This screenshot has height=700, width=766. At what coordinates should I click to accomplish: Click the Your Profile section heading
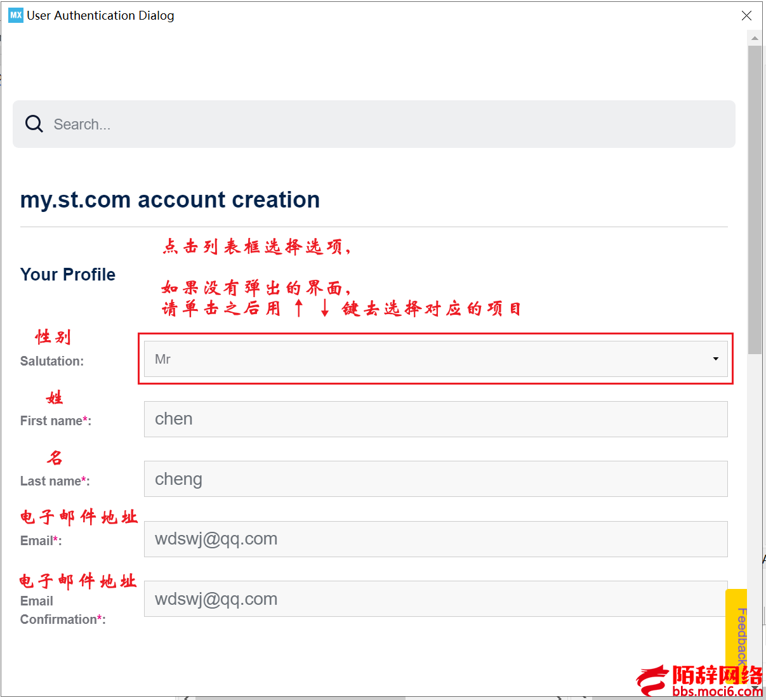(x=68, y=275)
